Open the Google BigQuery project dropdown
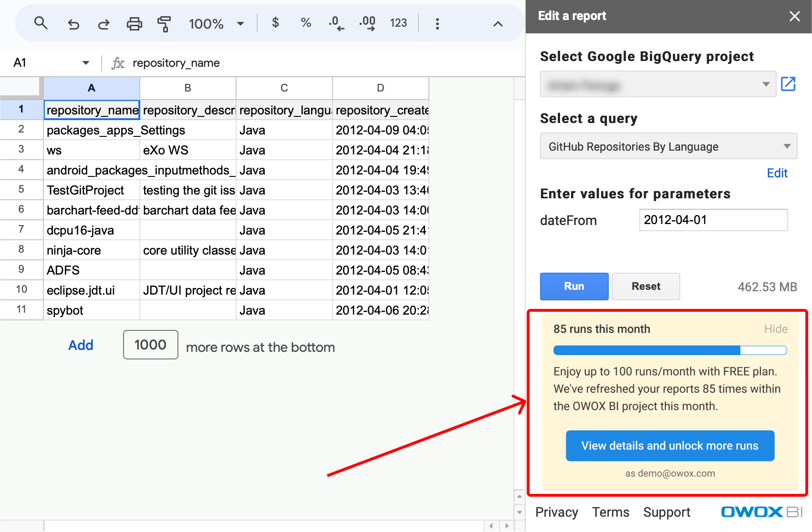 (x=658, y=84)
